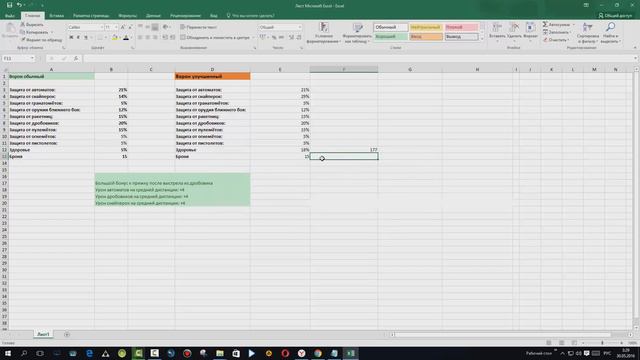This screenshot has width=640, height=360.
Task: Click Cut (Вырезать) scissors button
Action: click(x=32, y=24)
